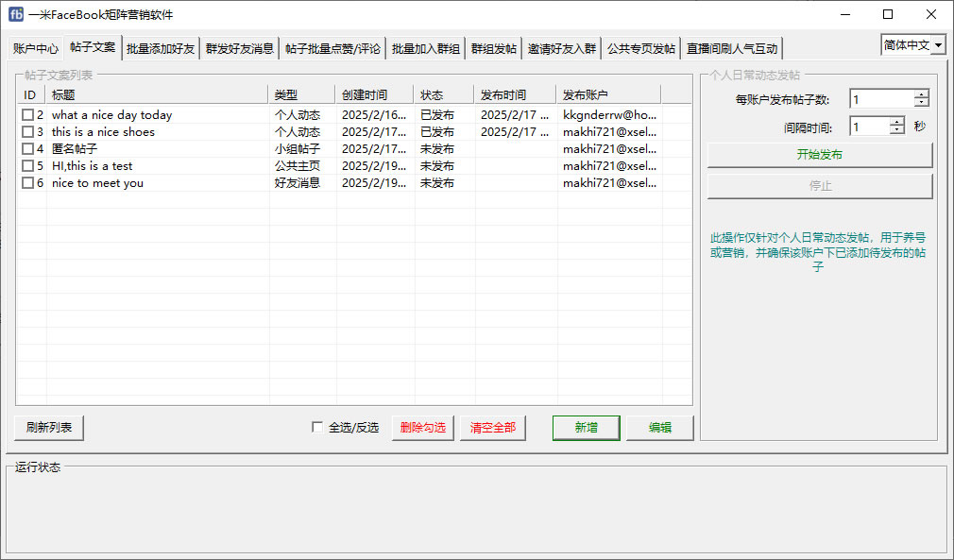Viewport: 954px width, 560px height.
Task: Increase 每账户发布帖子数 with up arrow
Action: click(922, 94)
